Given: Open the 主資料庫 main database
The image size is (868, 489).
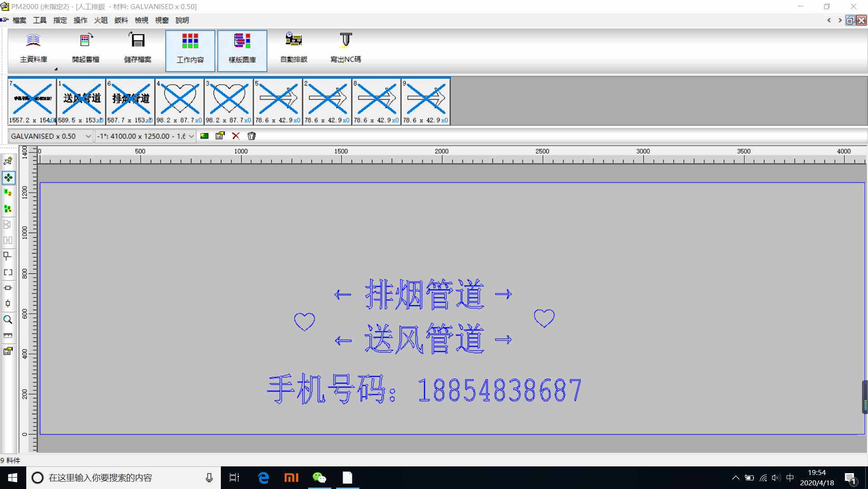Looking at the screenshot, I should [x=33, y=49].
